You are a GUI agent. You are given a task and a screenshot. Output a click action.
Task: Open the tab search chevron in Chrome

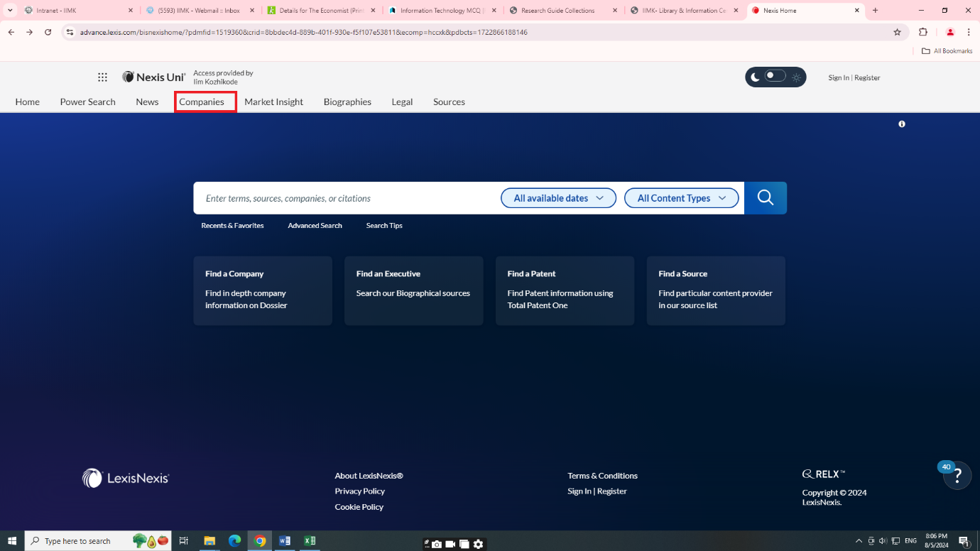point(10,11)
